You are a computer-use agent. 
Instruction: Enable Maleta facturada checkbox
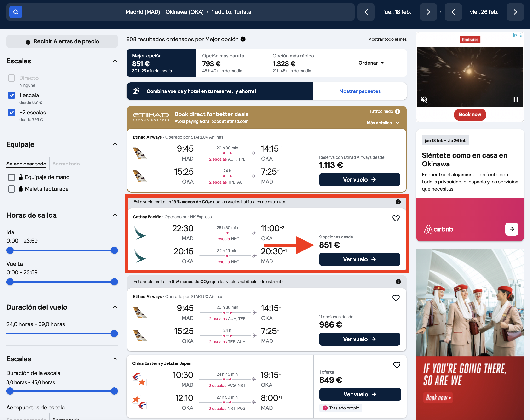pyautogui.click(x=12, y=189)
